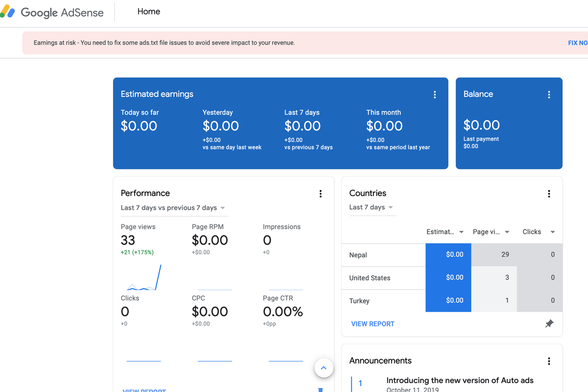Pin the Countries card
Image resolution: width=588 pixels, height=392 pixels.
pos(549,323)
